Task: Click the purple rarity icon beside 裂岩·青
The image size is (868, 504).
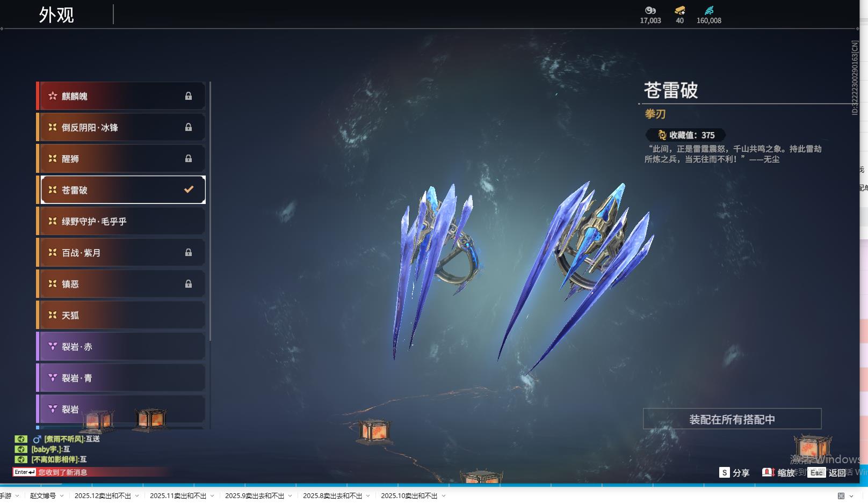Action: (x=53, y=377)
